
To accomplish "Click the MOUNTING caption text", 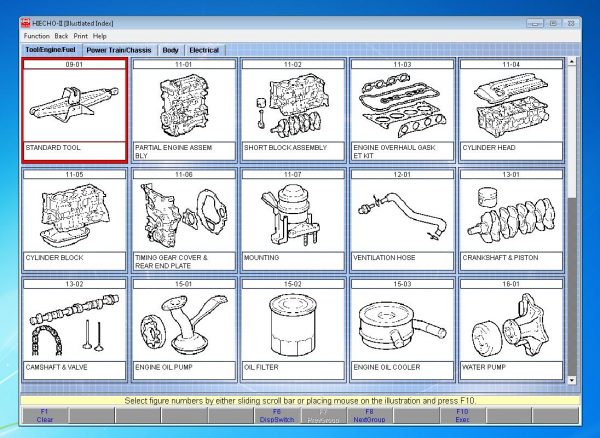I will tap(261, 258).
